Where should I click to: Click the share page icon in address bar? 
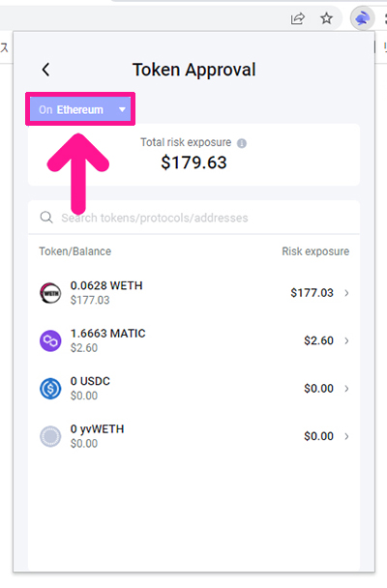click(x=298, y=18)
